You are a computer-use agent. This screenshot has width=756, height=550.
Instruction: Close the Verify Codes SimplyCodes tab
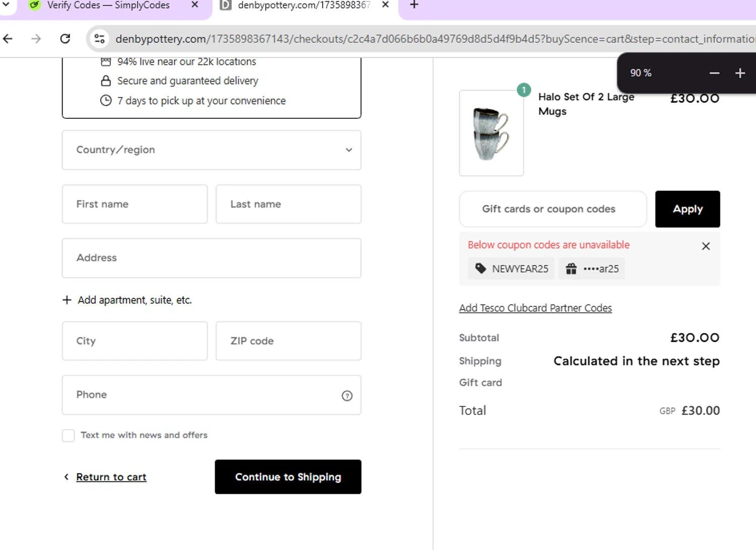click(x=195, y=5)
